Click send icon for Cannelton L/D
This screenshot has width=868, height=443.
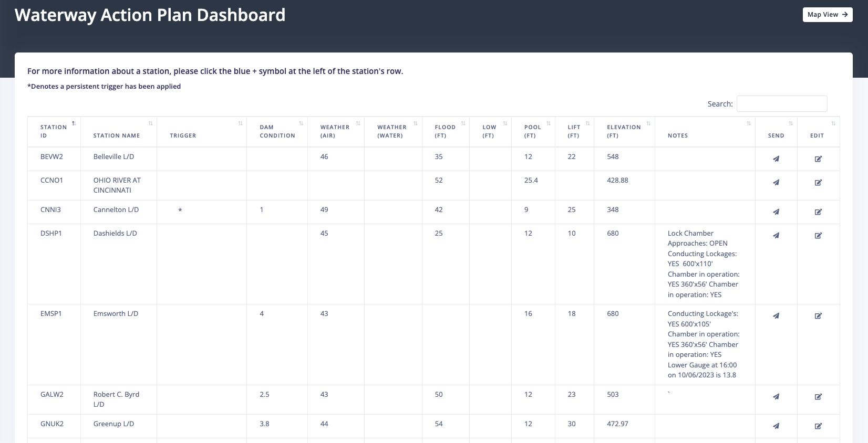click(x=776, y=212)
